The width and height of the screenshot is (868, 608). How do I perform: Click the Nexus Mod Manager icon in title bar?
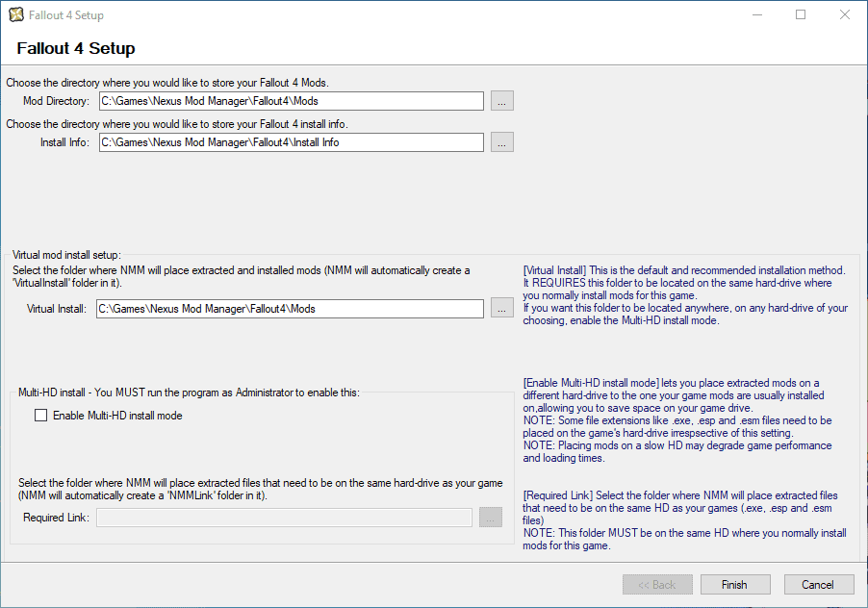click(x=15, y=14)
